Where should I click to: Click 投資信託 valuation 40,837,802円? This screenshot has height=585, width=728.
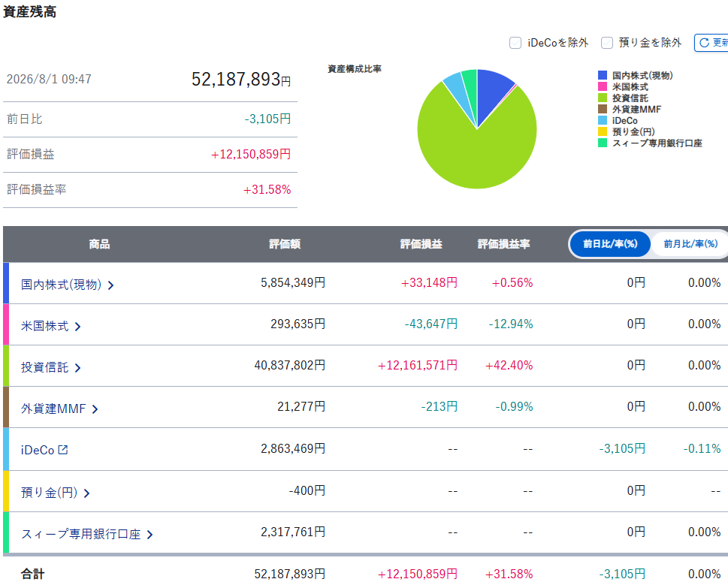290,365
